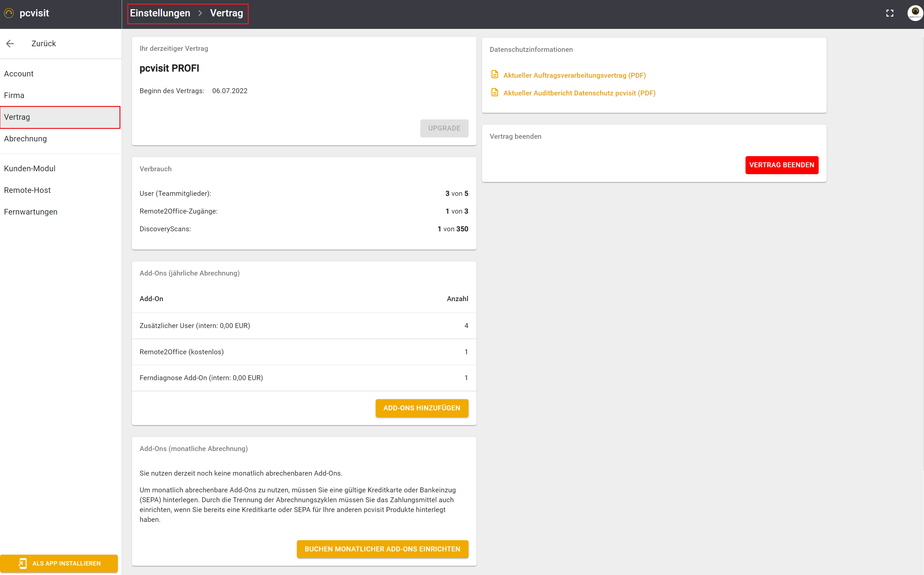
Task: Toggle fullscreen mode icon
Action: tap(890, 13)
